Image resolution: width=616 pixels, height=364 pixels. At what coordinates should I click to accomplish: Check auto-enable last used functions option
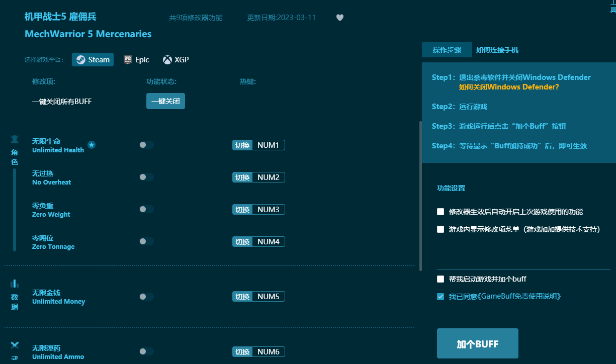pos(441,212)
